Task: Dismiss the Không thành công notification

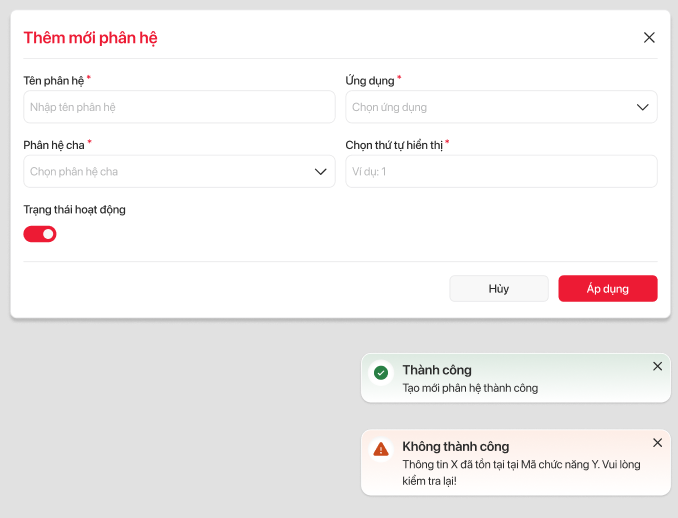Action: tap(657, 442)
